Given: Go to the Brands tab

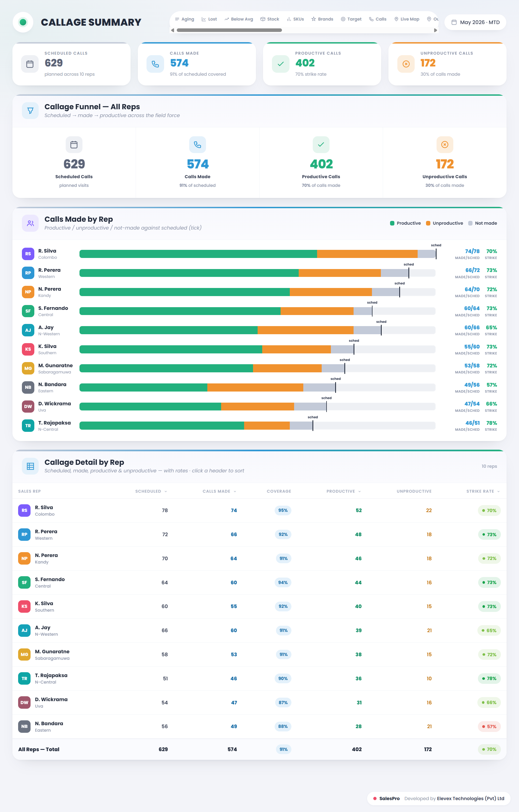Looking at the screenshot, I should click(322, 19).
